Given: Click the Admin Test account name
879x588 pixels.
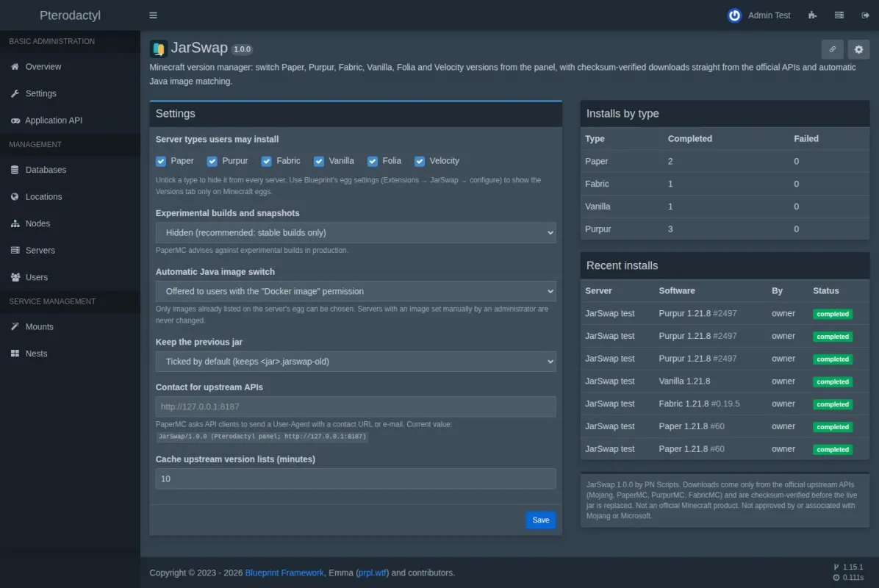Looking at the screenshot, I should (769, 15).
